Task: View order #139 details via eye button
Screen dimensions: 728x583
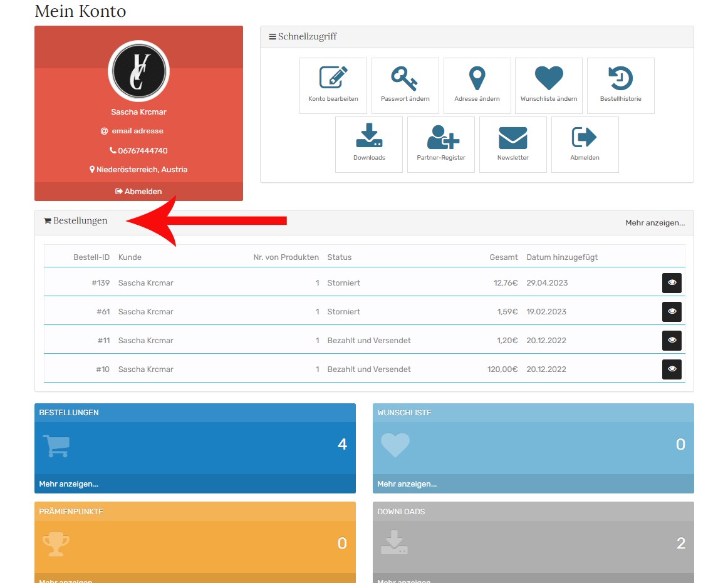Action: [672, 283]
